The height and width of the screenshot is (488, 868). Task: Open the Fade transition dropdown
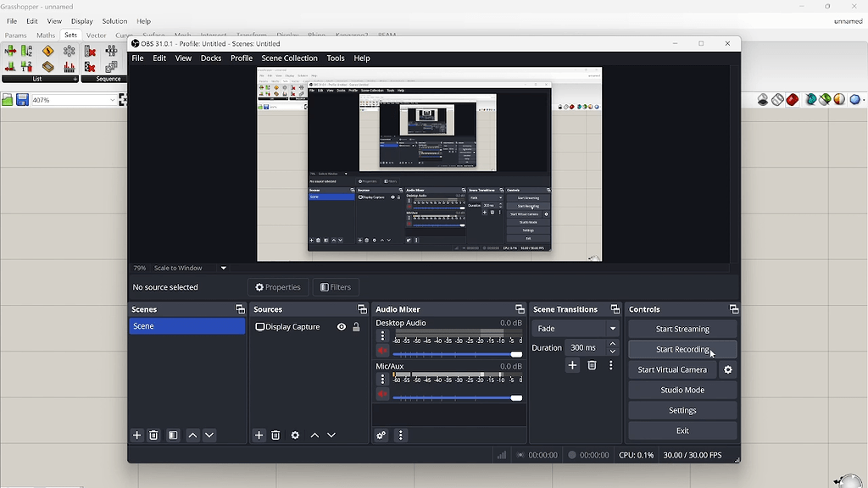576,329
